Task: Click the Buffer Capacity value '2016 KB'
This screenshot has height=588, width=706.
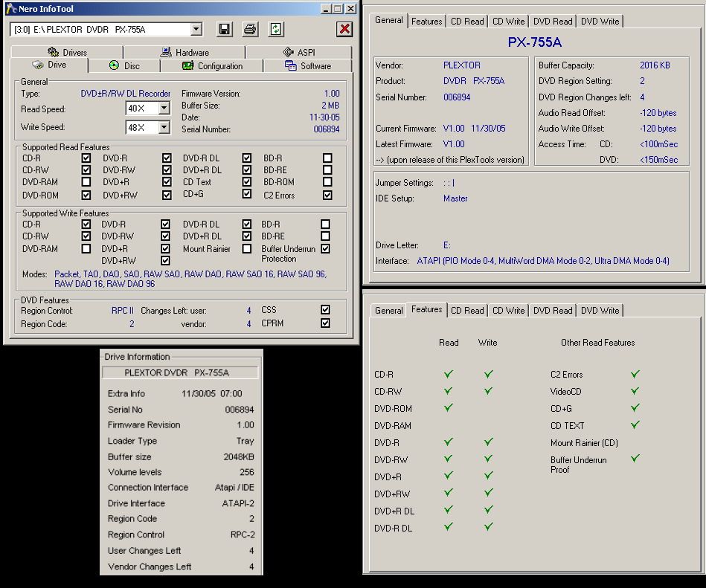Action: (x=655, y=65)
